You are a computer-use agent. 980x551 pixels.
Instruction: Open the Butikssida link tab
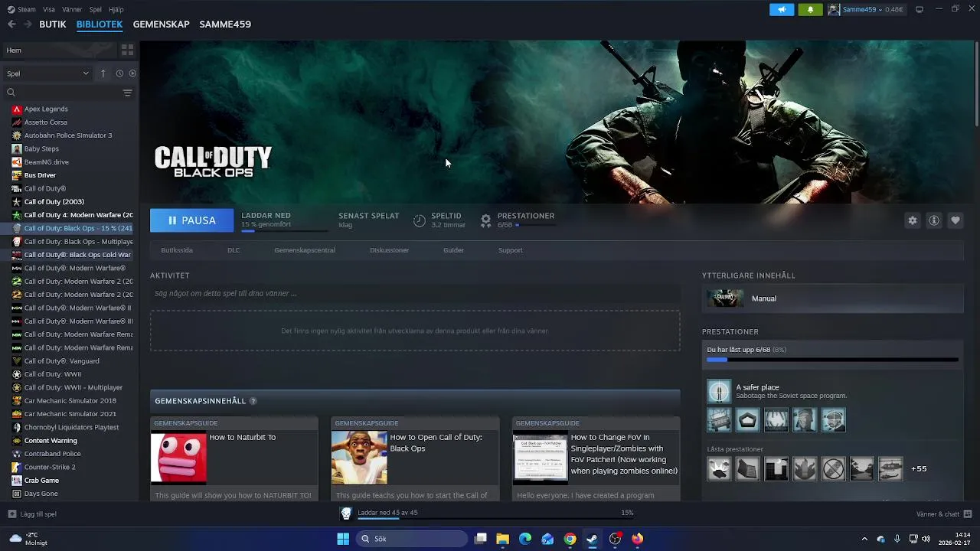tap(177, 250)
